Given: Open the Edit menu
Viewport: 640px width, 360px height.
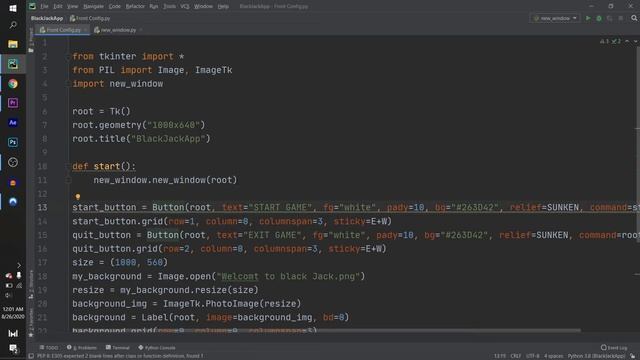Looking at the screenshot, I should tap(58, 6).
